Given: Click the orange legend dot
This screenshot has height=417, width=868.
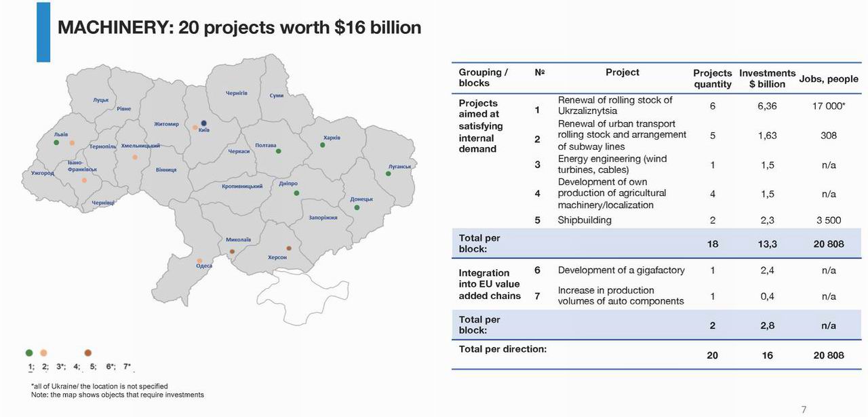Looking at the screenshot, I should [44, 353].
